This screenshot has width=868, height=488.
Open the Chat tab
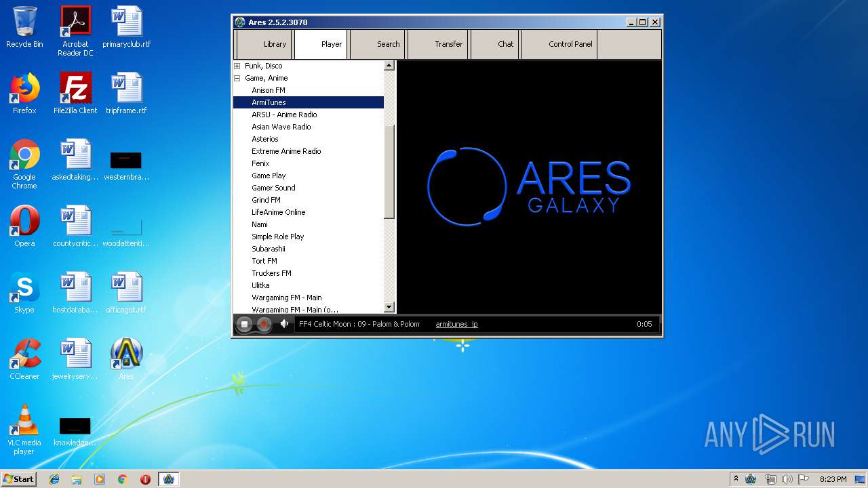(494, 44)
